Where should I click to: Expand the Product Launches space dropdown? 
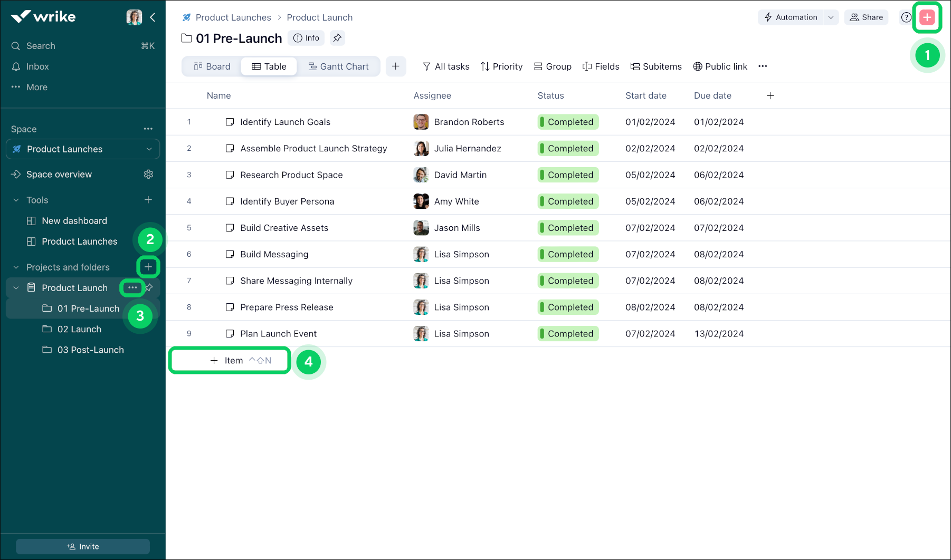(149, 149)
